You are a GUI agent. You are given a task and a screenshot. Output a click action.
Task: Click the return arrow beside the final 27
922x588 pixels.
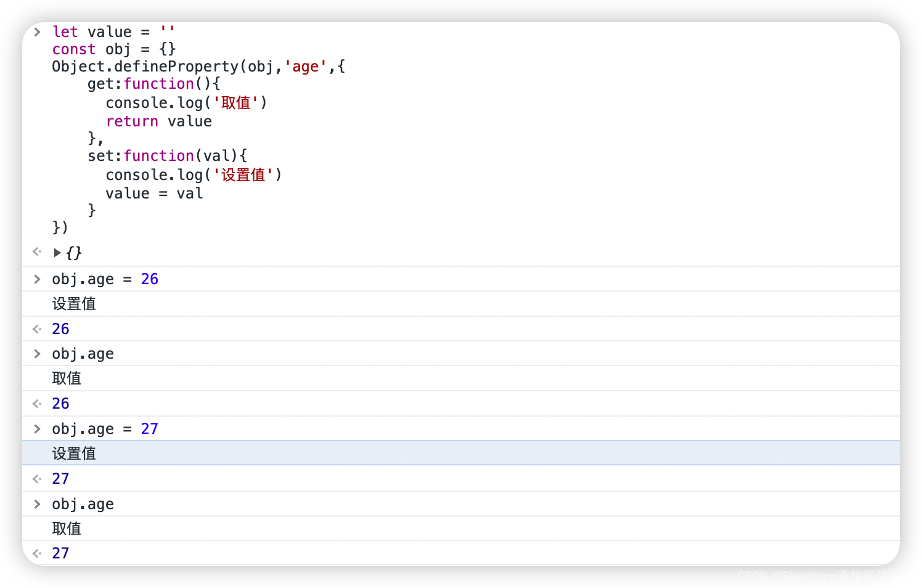pos(37,553)
